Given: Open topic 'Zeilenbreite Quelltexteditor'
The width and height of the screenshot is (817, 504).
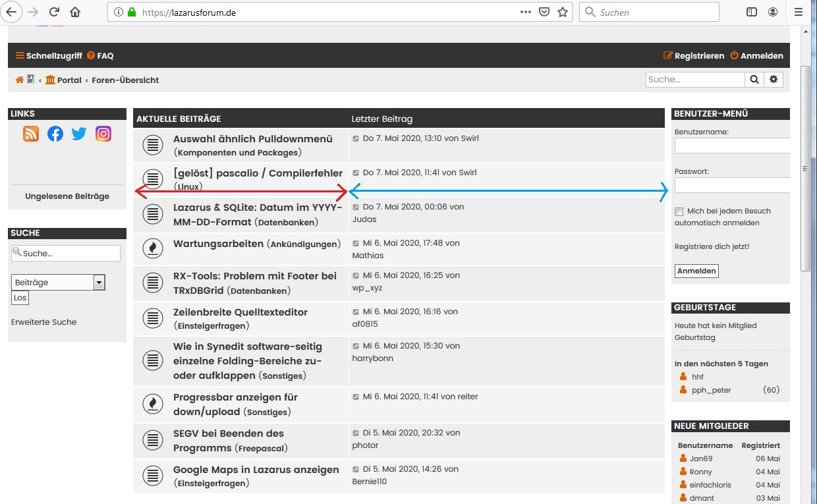Looking at the screenshot, I should 240,312.
